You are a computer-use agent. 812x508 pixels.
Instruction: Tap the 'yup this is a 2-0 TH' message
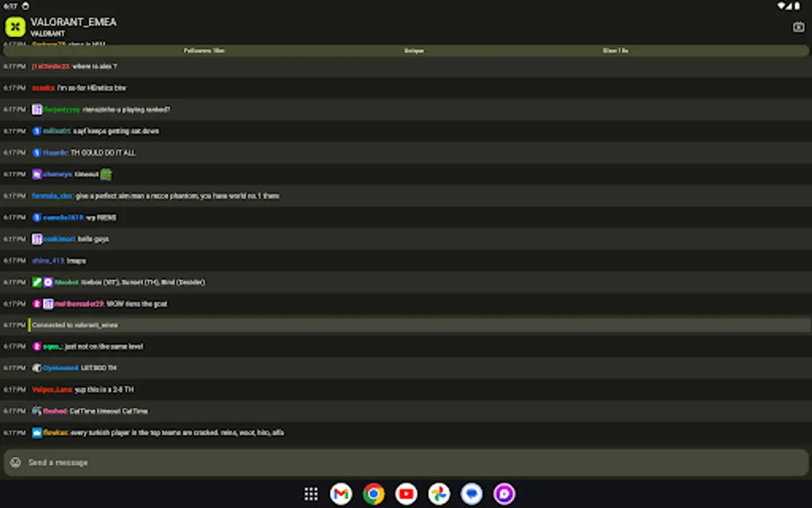[104, 389]
